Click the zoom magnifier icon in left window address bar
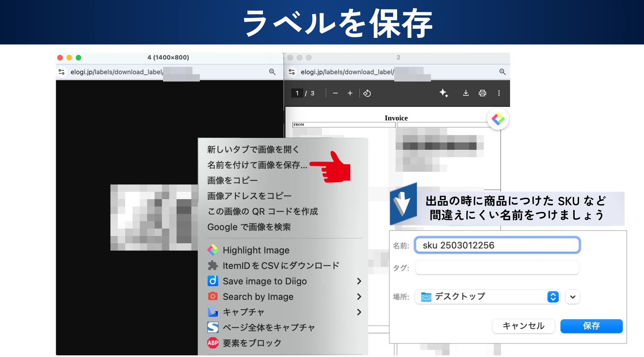Image resolution: width=644 pixels, height=357 pixels. [x=272, y=72]
